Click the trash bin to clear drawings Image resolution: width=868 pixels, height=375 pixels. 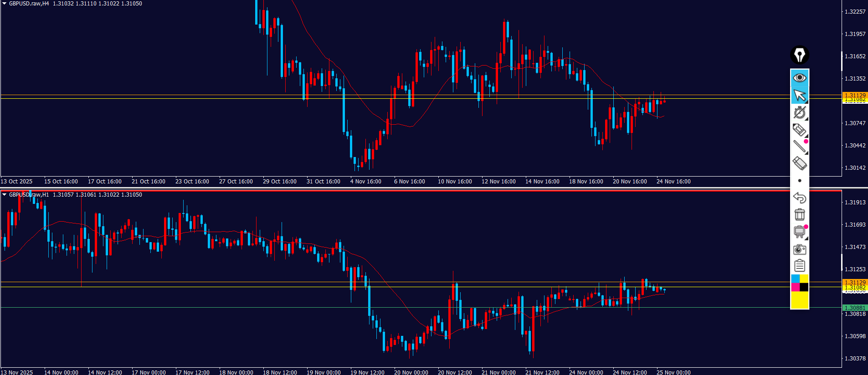[799, 214]
